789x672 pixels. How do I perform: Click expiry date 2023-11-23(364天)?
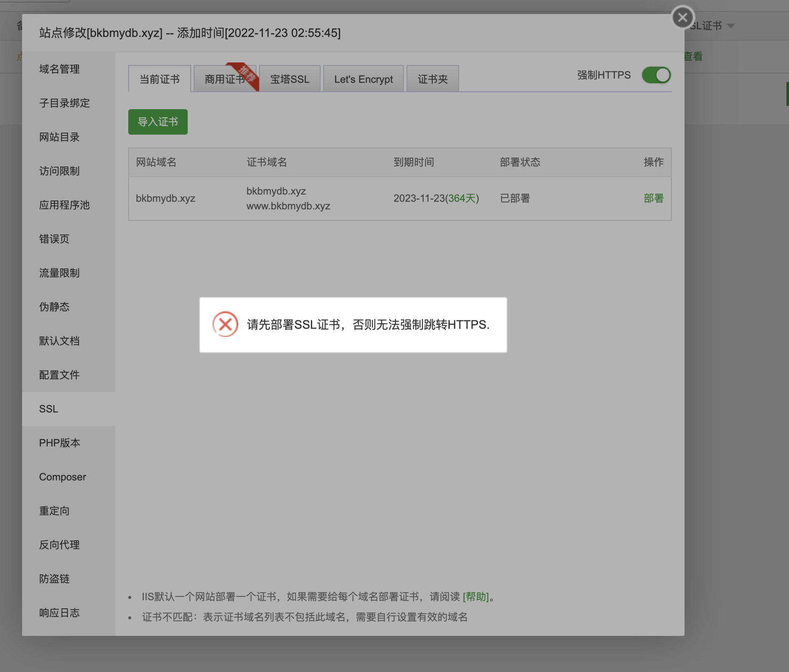[x=436, y=198]
